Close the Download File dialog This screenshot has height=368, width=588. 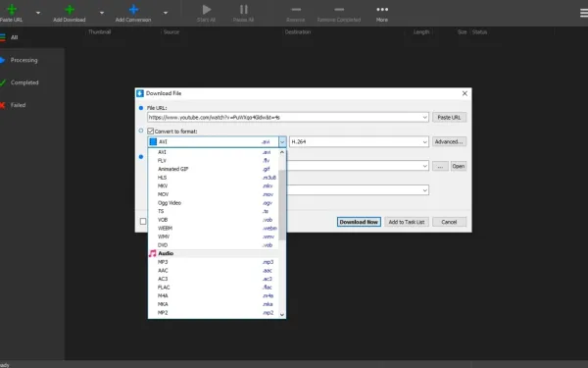(x=465, y=93)
